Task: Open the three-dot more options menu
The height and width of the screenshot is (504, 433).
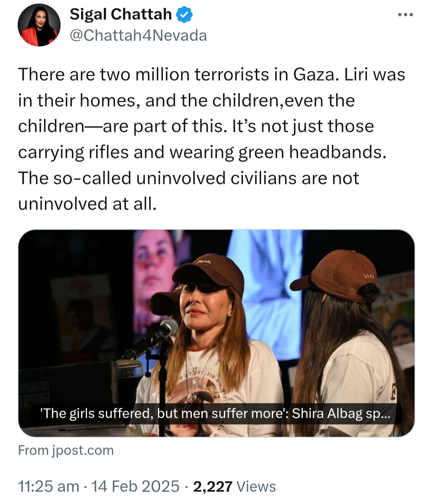Action: point(405,15)
